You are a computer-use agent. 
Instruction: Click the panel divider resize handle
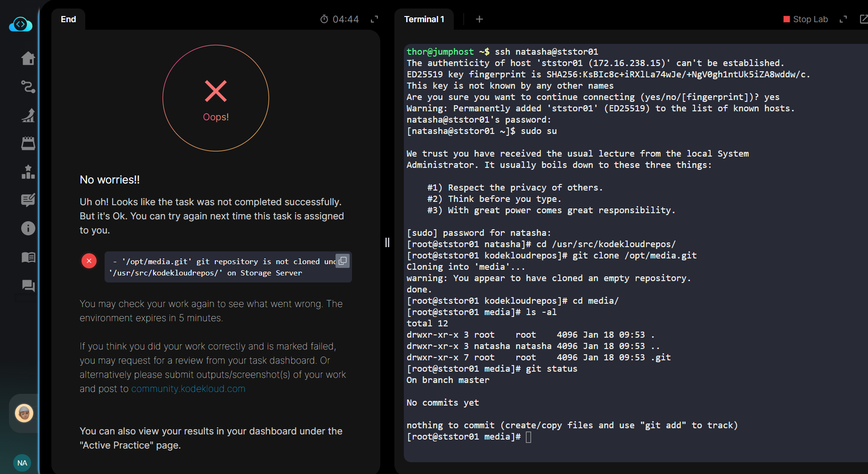387,242
